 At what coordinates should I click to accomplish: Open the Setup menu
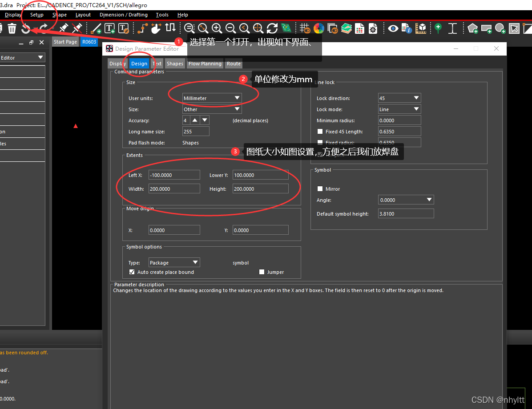[x=37, y=15]
